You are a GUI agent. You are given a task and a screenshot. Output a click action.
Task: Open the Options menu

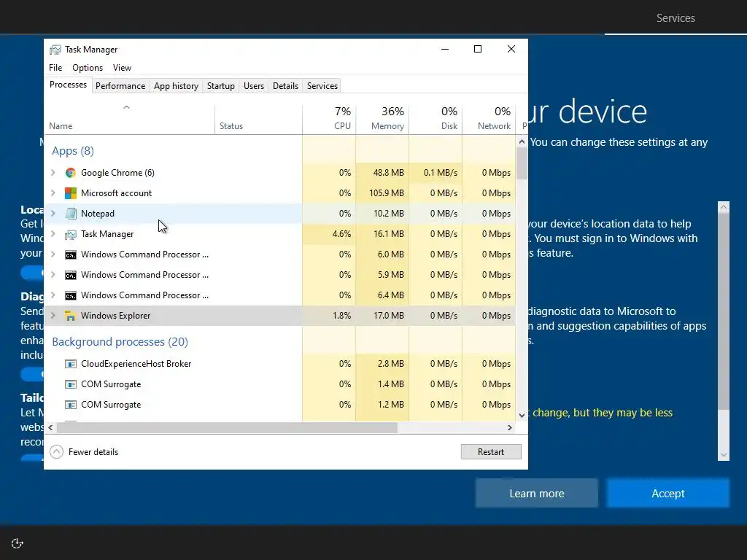pyautogui.click(x=88, y=68)
